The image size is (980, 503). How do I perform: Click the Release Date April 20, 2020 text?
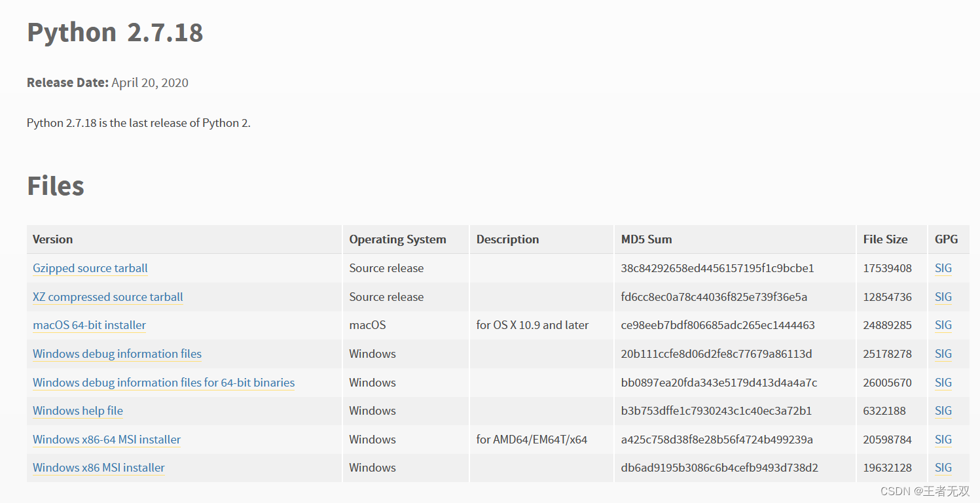[107, 83]
